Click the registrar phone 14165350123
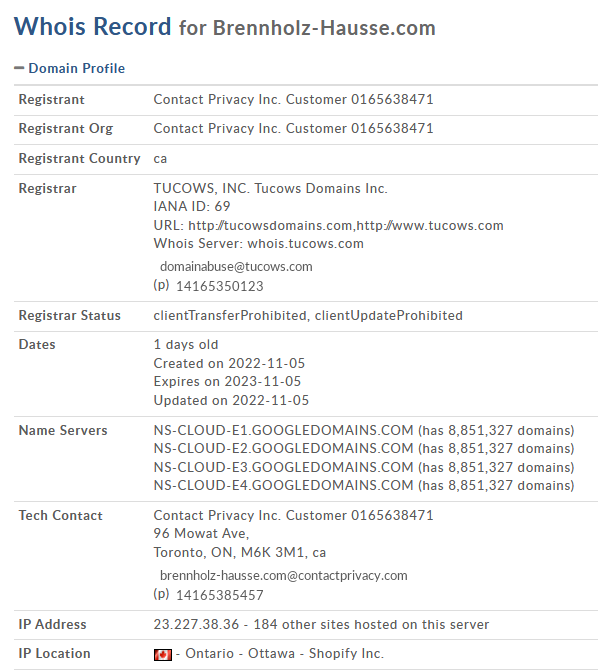This screenshot has height=672, width=598. [x=219, y=286]
